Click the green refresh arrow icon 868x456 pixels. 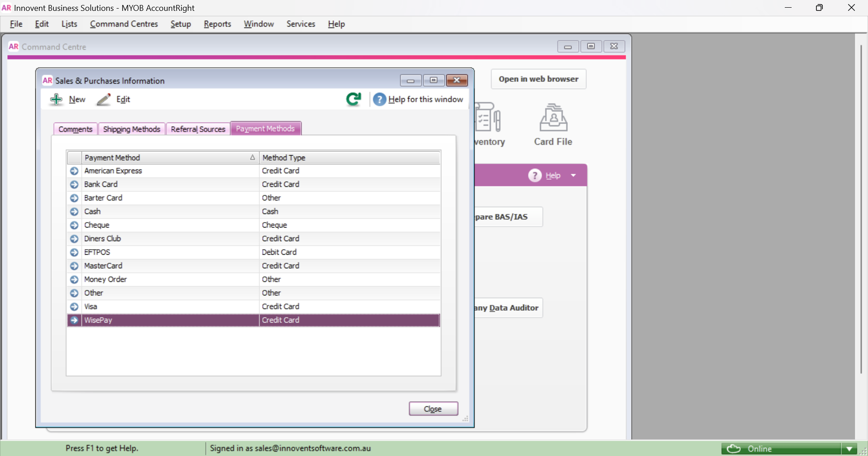tap(354, 99)
